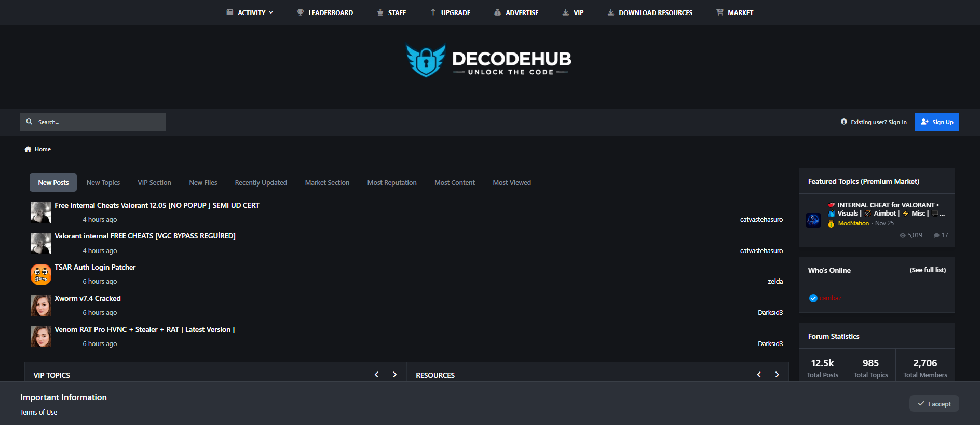Open the Activity dropdown menu
The width and height of the screenshot is (980, 425).
click(250, 12)
